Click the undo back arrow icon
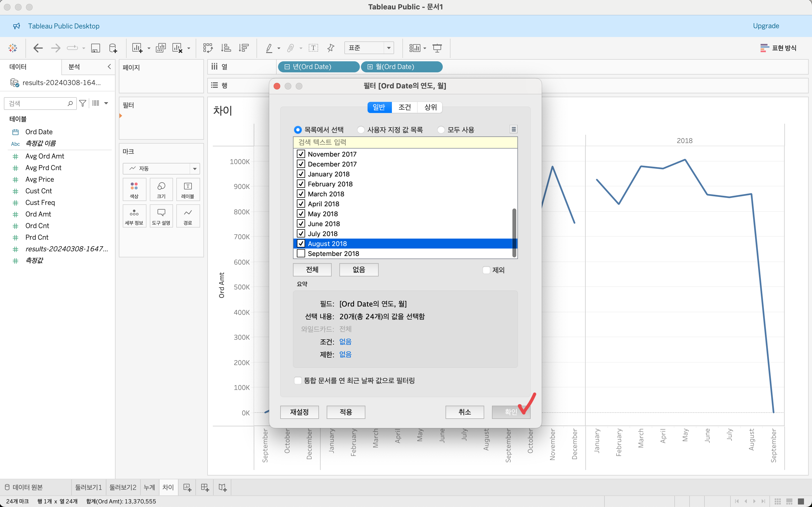 coord(38,48)
